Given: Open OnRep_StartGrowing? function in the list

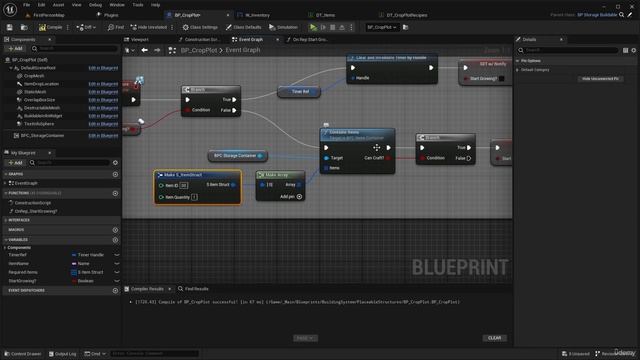Looking at the screenshot, I should (36, 211).
